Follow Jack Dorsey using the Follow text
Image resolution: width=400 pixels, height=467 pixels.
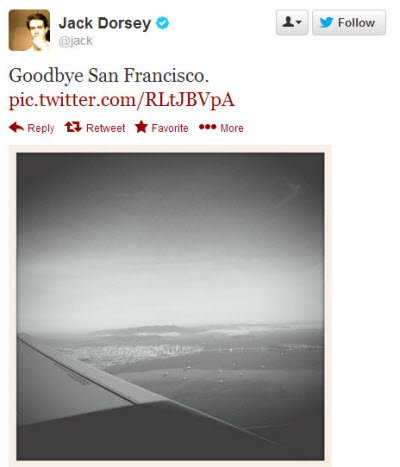(356, 23)
